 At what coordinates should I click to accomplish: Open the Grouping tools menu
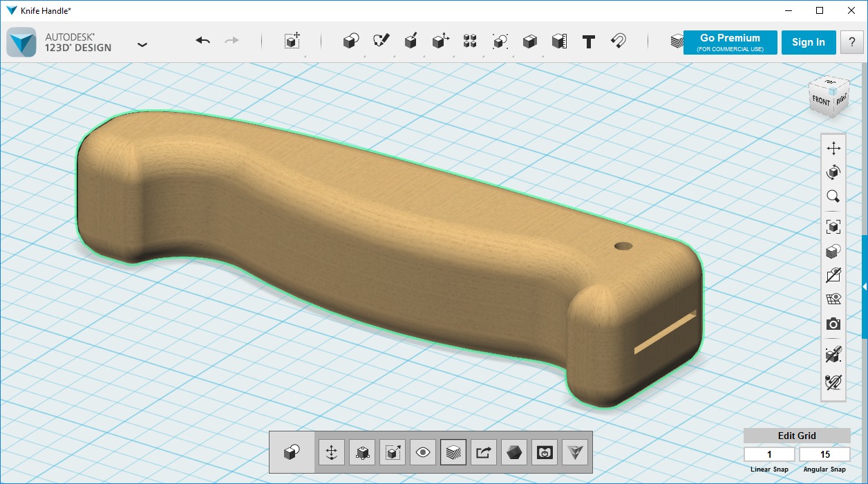coord(500,41)
